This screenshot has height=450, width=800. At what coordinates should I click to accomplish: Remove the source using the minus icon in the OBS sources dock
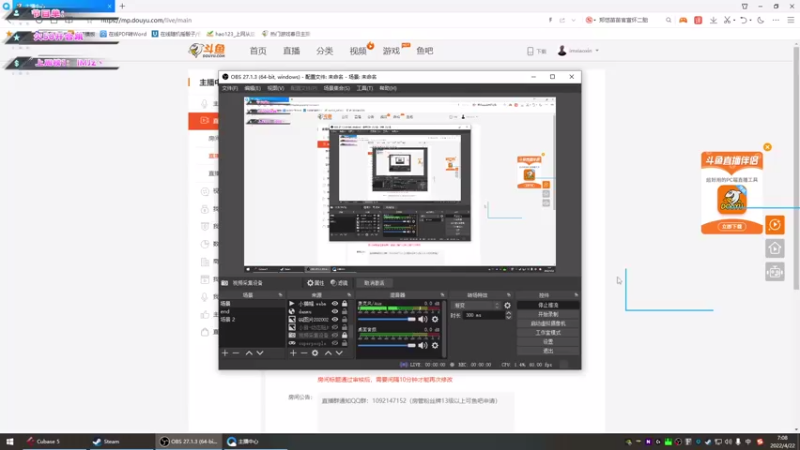(x=304, y=353)
